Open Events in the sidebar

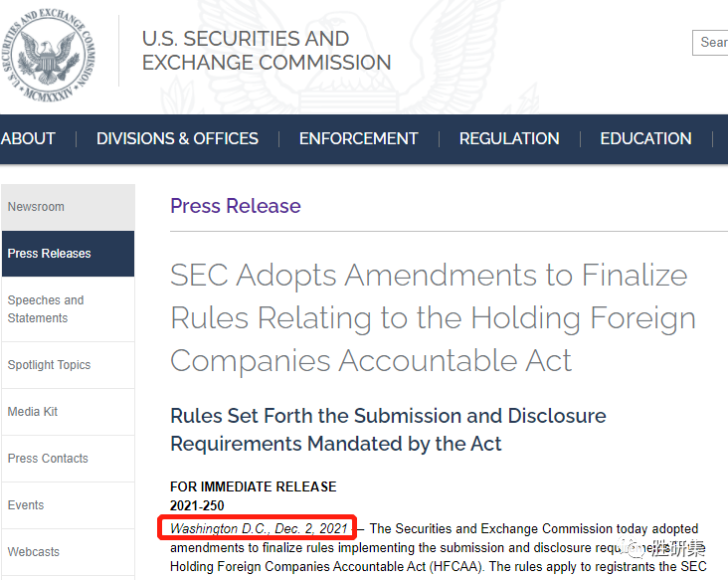[26, 505]
